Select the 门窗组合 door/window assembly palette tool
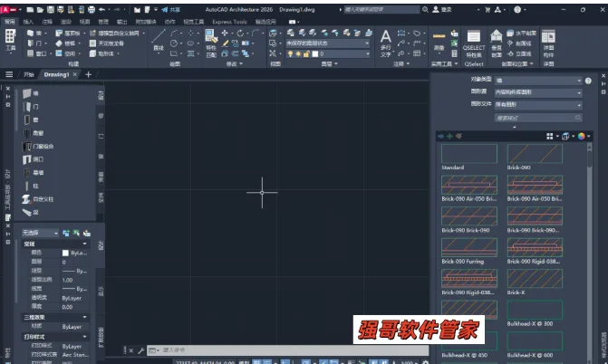The width and height of the screenshot is (608, 364). tap(38, 147)
